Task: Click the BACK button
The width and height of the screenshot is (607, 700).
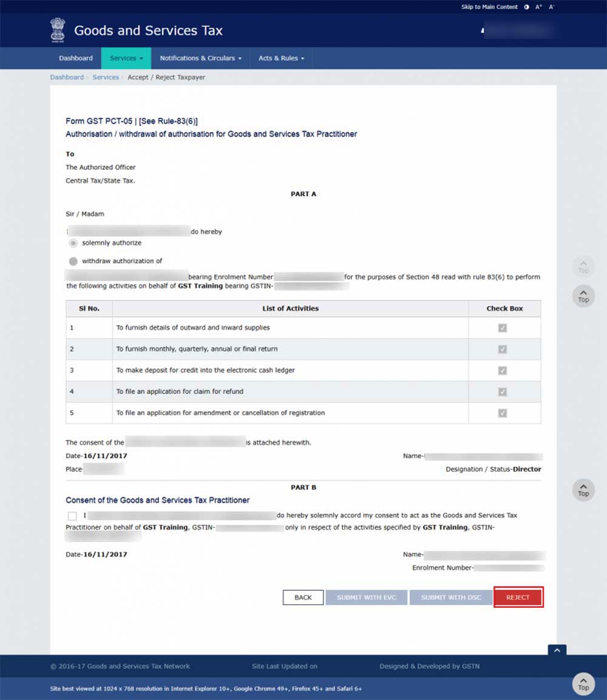Action: pos(303,597)
